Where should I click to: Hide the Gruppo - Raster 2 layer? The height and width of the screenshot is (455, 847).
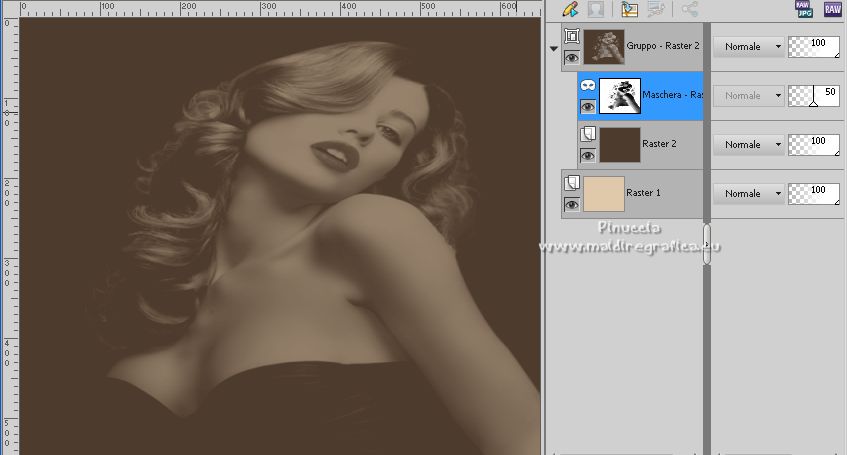coord(572,59)
